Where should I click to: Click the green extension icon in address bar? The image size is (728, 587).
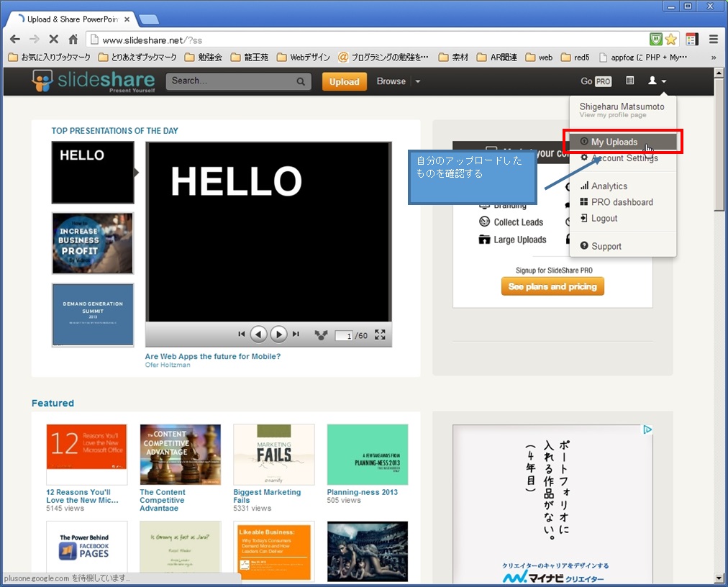coord(655,40)
